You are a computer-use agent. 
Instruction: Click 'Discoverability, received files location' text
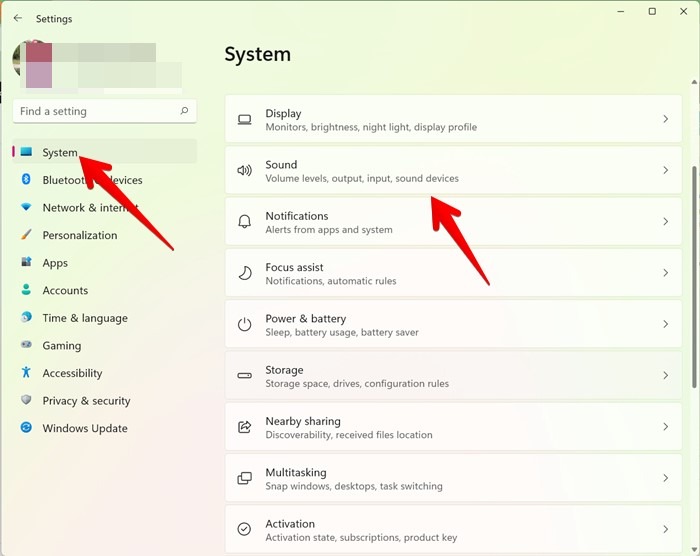[x=349, y=435]
